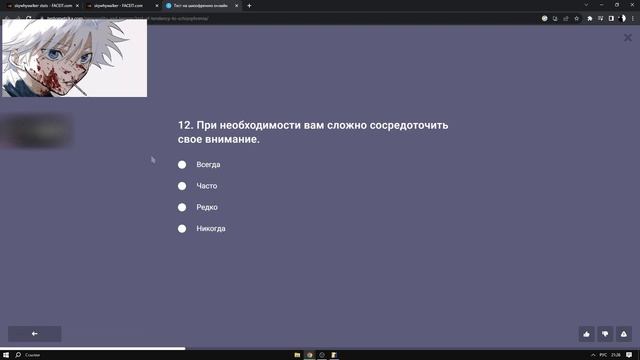Click the browser address bar URL
The image size is (640, 360).
pos(127,18)
